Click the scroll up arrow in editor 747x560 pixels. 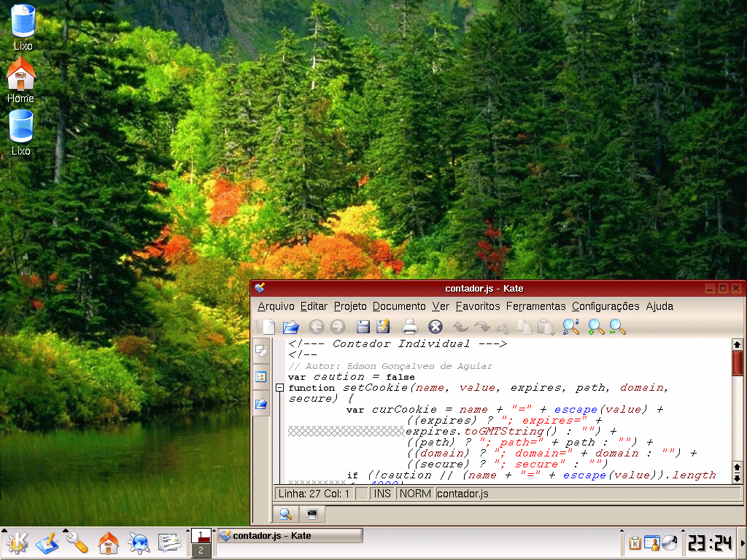(737, 344)
